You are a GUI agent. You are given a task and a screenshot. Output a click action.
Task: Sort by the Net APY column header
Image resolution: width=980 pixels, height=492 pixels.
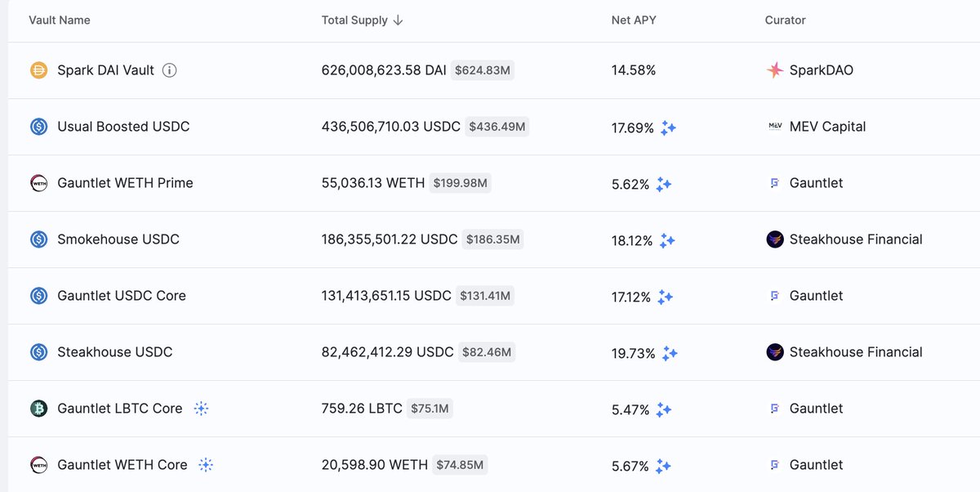634,20
